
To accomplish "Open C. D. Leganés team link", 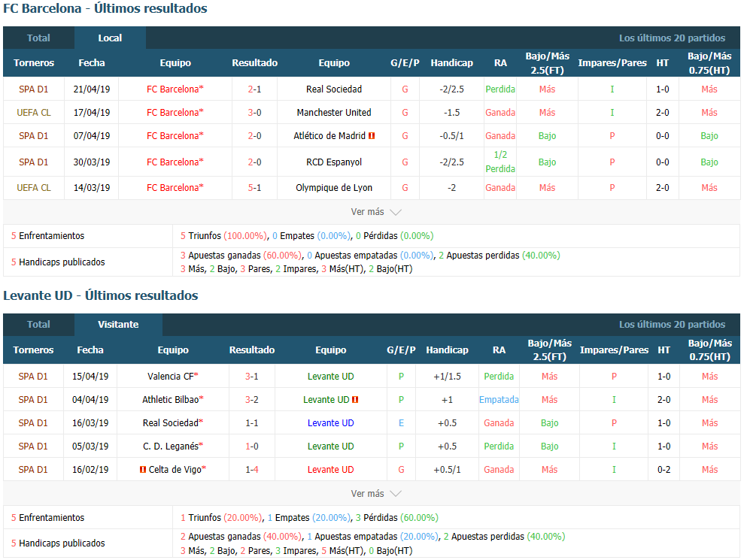I will click(x=173, y=446).
